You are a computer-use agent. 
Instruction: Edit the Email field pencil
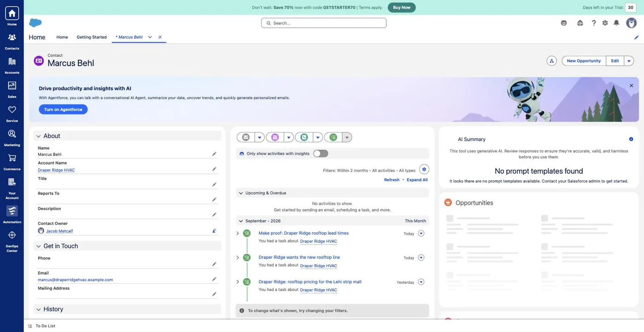pos(214,279)
